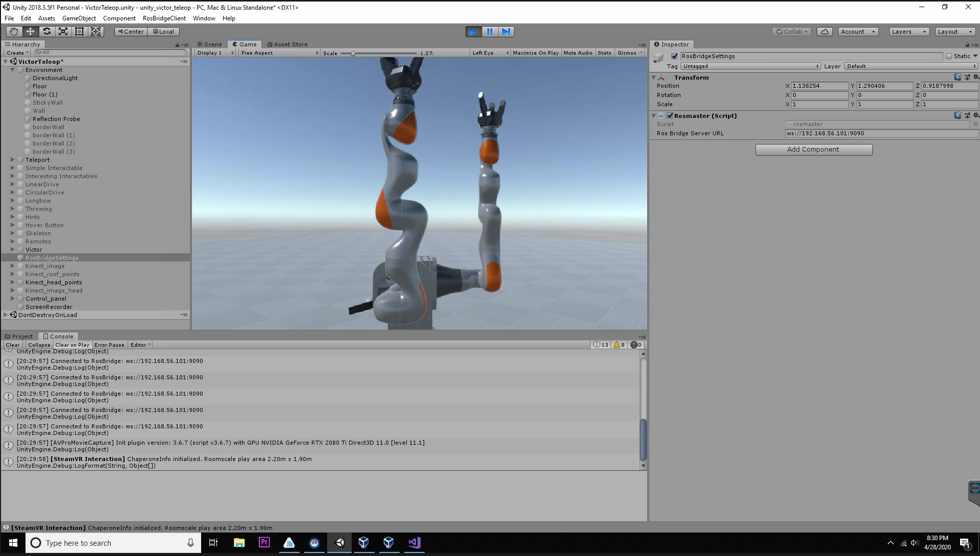This screenshot has height=556, width=980.
Task: Expand the Teleport node in Hierarchy
Action: 11,159
